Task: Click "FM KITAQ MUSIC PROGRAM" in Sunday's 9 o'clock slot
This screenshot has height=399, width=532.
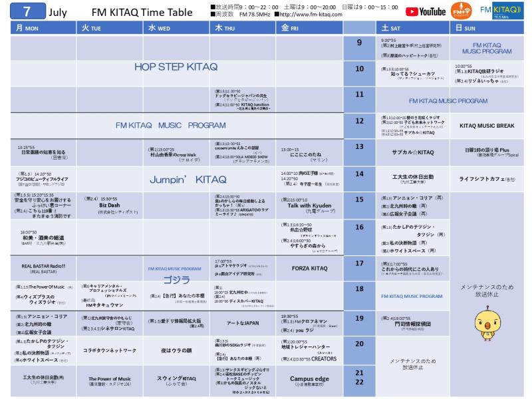Action: [x=487, y=48]
